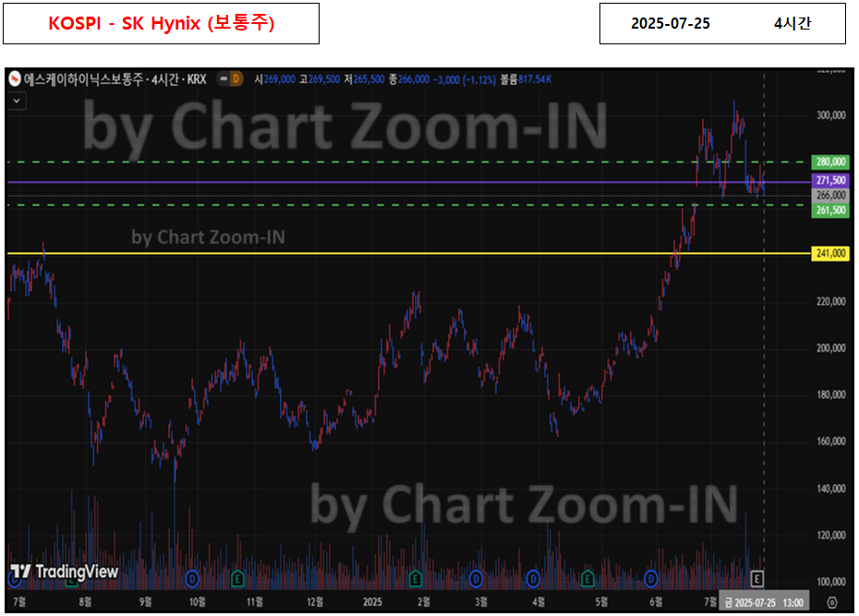The height and width of the screenshot is (616, 859).
Task: Click the 8월 label on time axis
Action: coord(85,602)
